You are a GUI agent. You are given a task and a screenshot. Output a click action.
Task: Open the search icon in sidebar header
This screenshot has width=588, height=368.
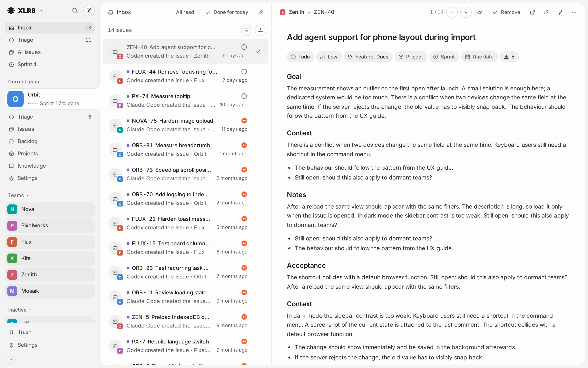click(75, 11)
